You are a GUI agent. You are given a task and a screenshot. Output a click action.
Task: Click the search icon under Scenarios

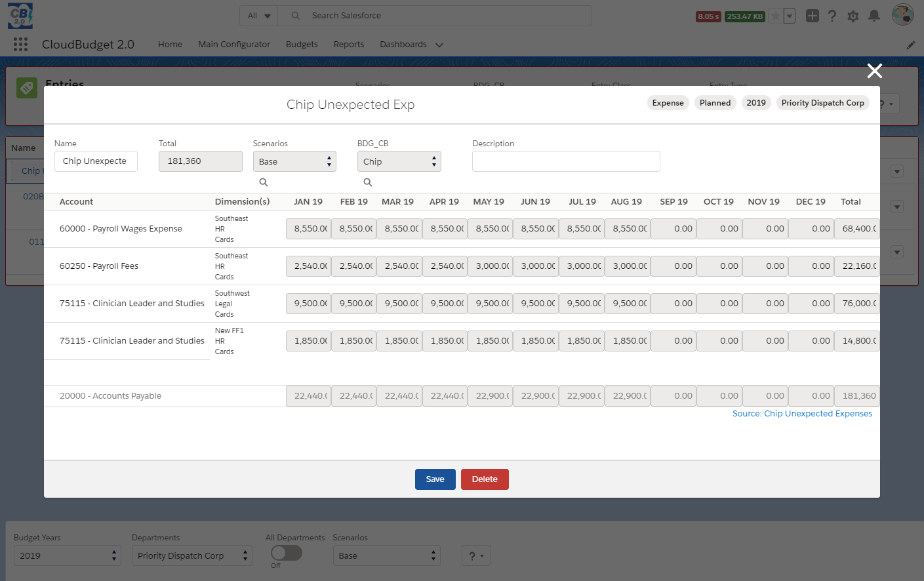pyautogui.click(x=264, y=182)
